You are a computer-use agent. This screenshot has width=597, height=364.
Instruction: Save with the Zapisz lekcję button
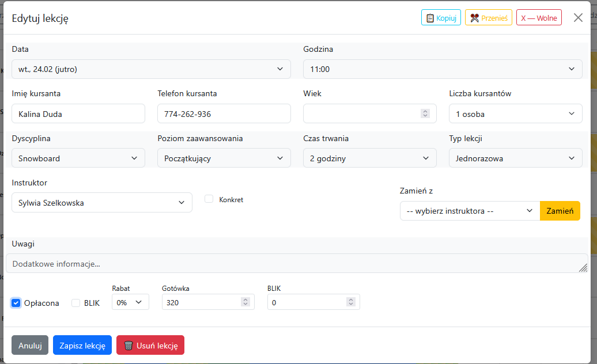click(82, 346)
